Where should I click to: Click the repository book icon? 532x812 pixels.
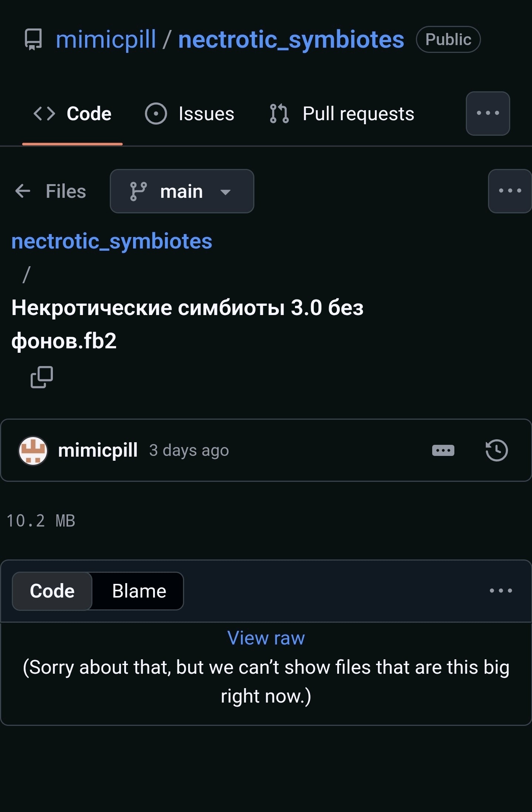click(x=34, y=39)
